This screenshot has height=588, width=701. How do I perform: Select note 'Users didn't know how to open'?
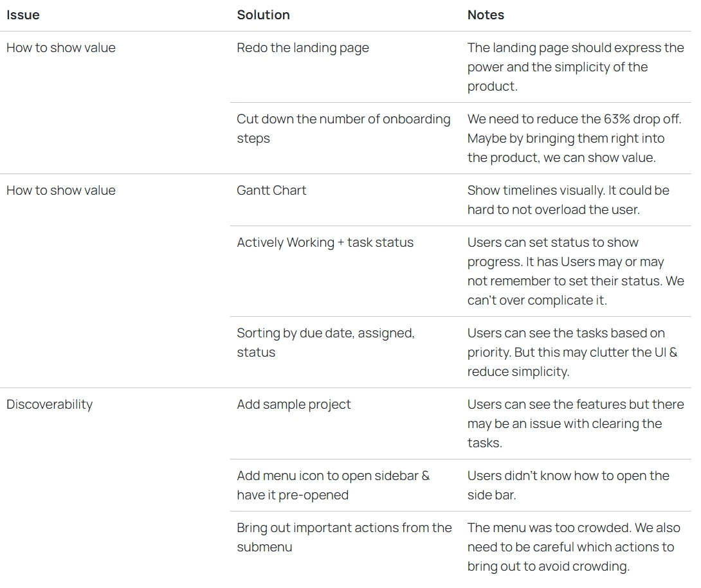569,485
